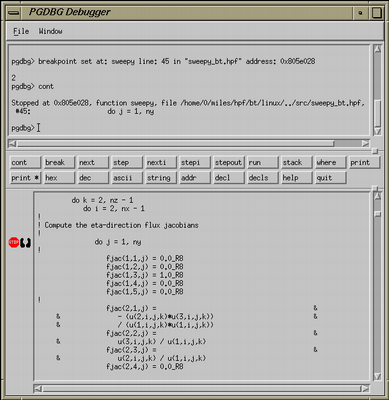The height and width of the screenshot is (400, 389).
Task: Click comment 'Compute the eta-direction flux jacobians'
Action: 121,225
